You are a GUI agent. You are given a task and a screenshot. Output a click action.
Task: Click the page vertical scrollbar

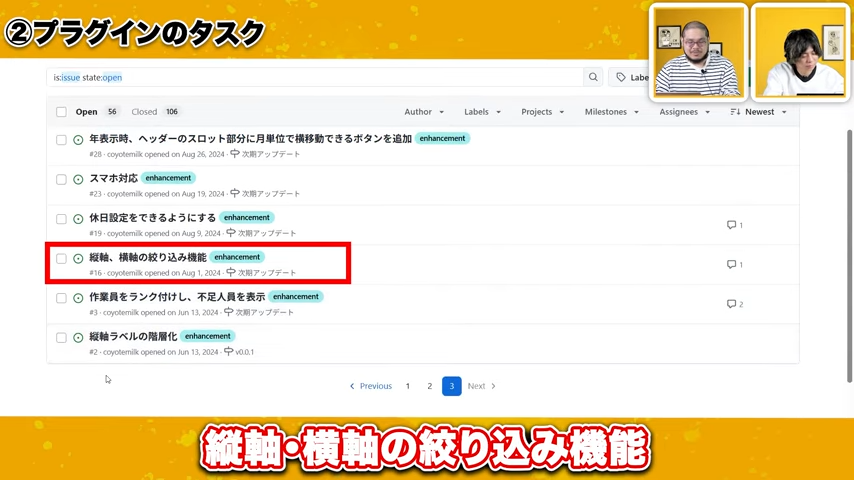[850, 256]
